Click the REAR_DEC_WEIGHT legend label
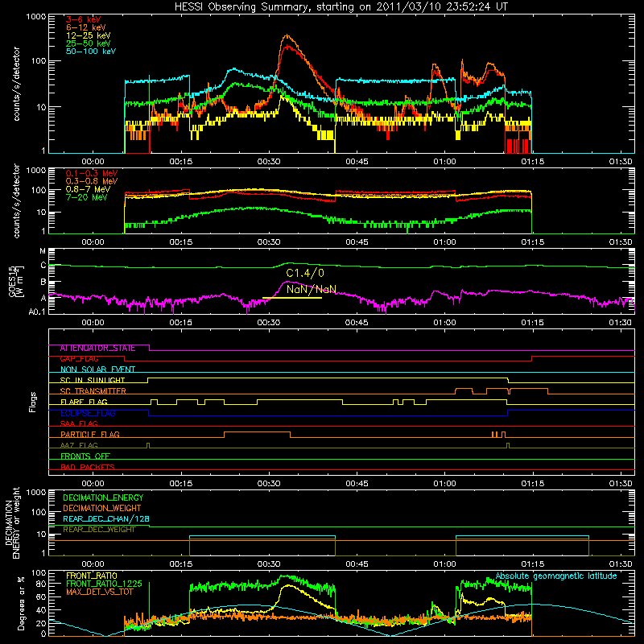 [99, 530]
